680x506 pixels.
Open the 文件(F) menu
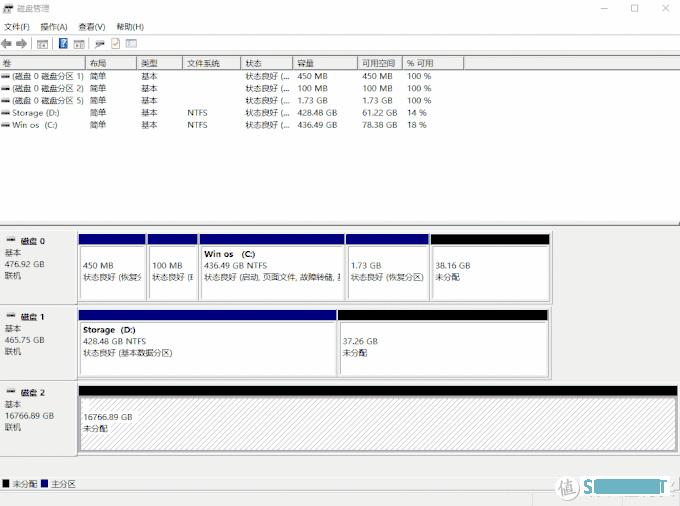pos(16,27)
